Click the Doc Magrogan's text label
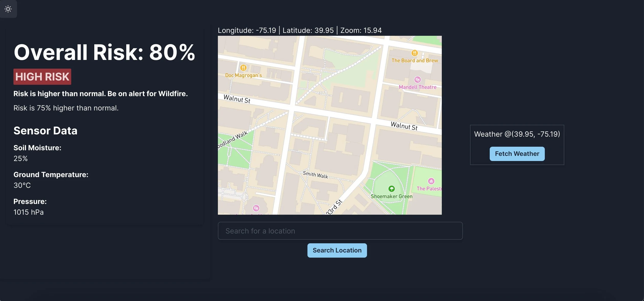644x301 pixels. [243, 75]
